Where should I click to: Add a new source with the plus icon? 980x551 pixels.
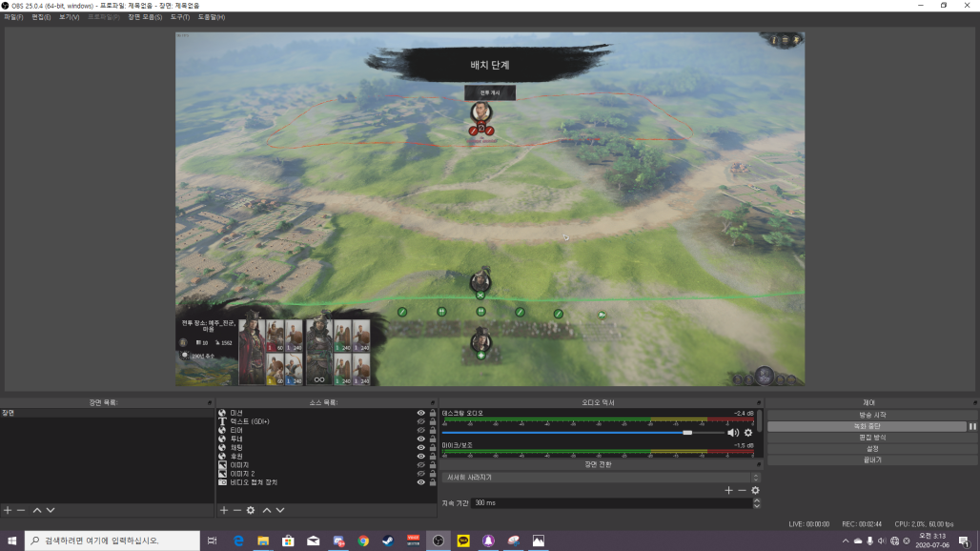[224, 510]
